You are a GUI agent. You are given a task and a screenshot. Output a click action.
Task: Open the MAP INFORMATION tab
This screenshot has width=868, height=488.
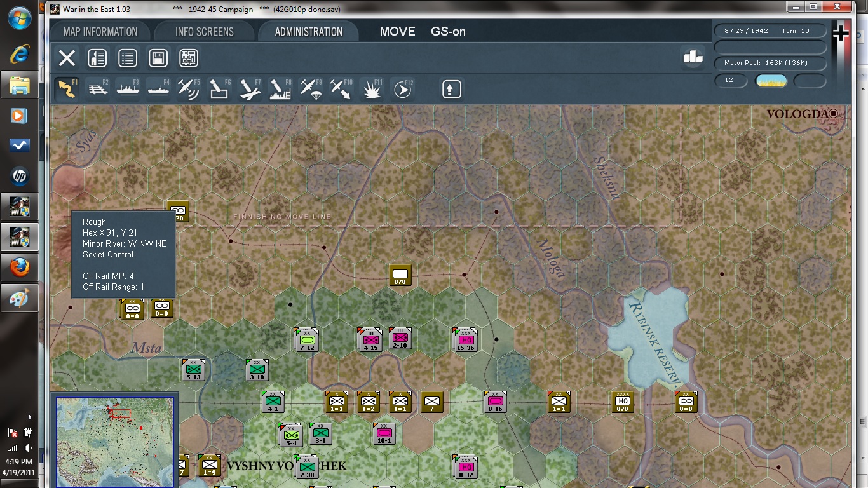coord(100,32)
